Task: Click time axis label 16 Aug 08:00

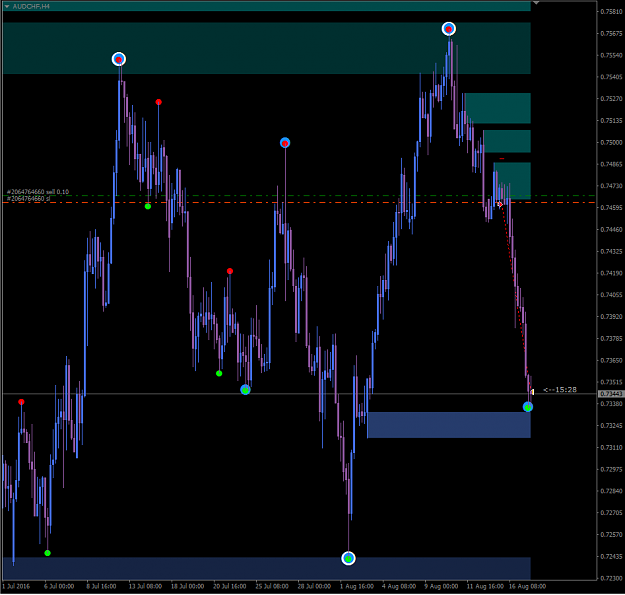Action: pos(527,587)
